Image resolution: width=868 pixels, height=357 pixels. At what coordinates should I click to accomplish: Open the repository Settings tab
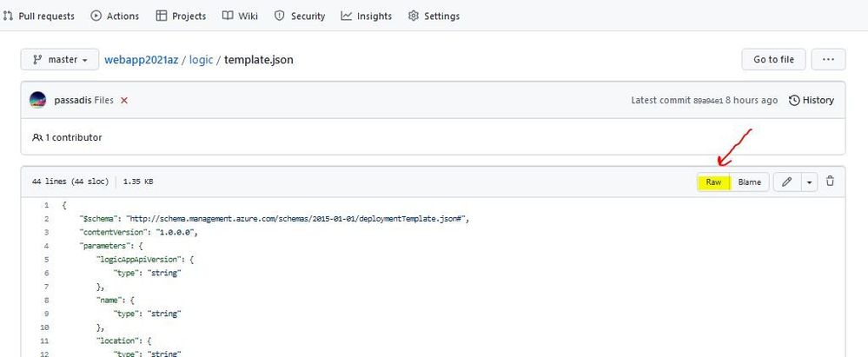(434, 16)
